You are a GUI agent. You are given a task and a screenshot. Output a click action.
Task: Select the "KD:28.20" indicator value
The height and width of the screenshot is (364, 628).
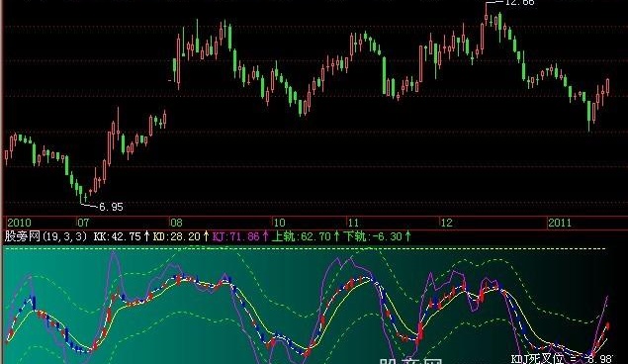[x=177, y=236]
